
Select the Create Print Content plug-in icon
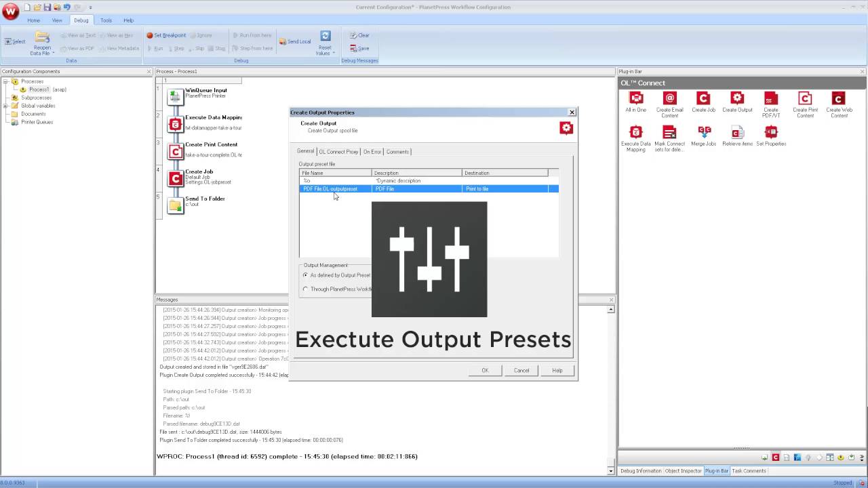(805, 99)
